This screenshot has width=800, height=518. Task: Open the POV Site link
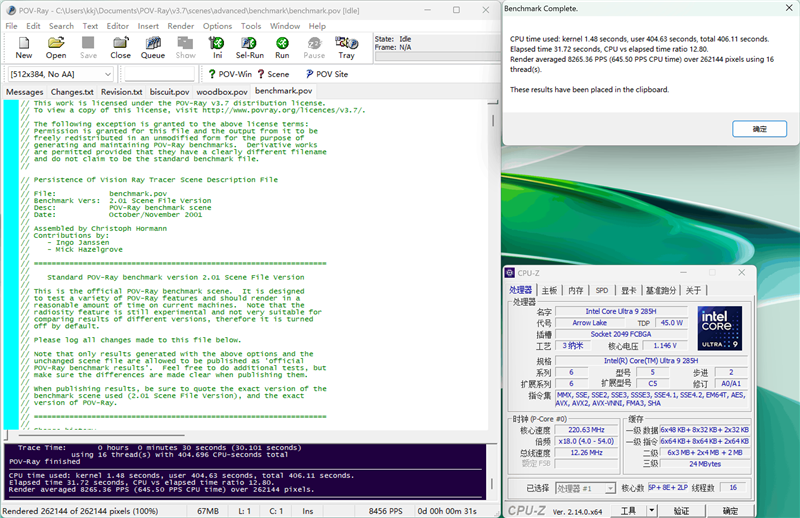(327, 74)
